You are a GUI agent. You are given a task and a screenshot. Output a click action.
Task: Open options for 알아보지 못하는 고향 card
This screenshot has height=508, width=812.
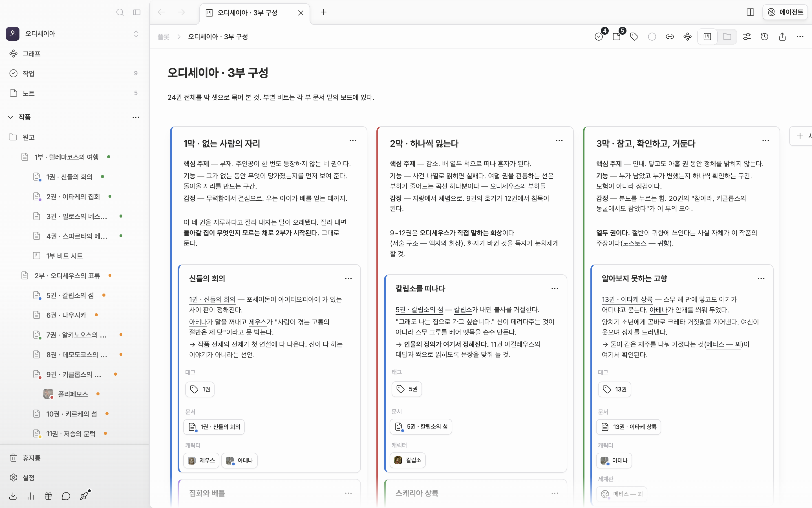pyautogui.click(x=761, y=278)
